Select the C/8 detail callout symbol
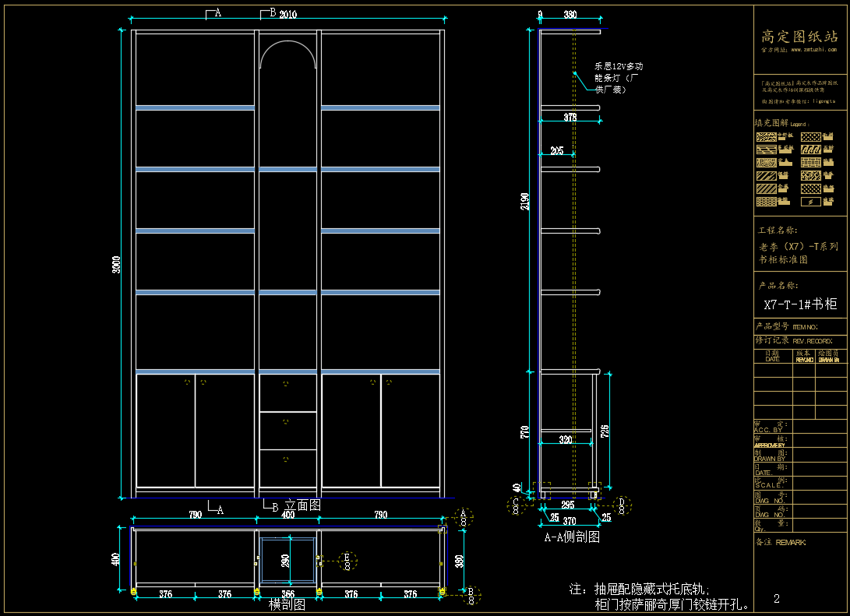The image size is (850, 616). pos(515,505)
